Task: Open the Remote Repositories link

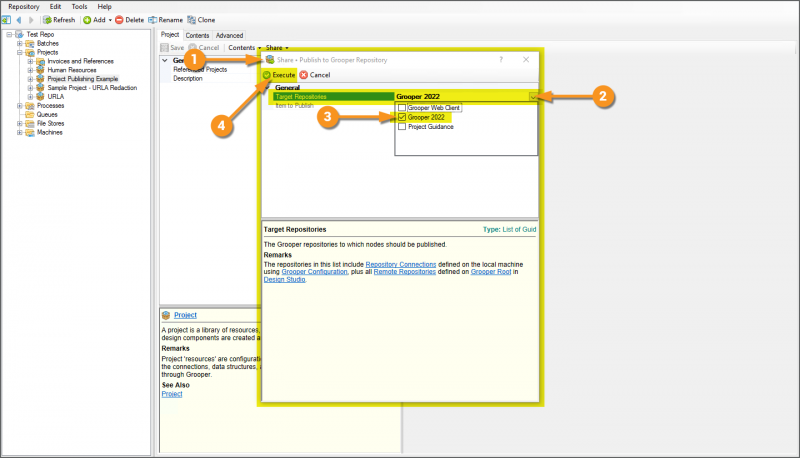Action: [x=405, y=272]
